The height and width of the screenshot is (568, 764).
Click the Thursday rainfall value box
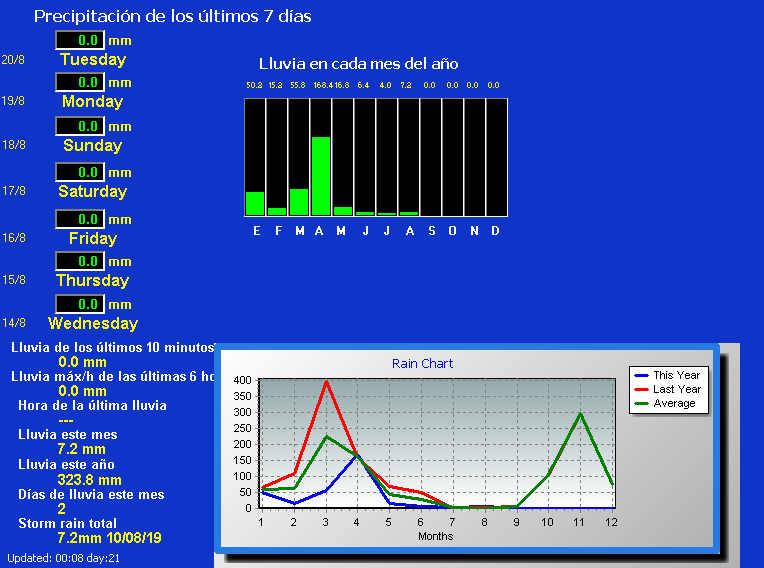pos(80,261)
